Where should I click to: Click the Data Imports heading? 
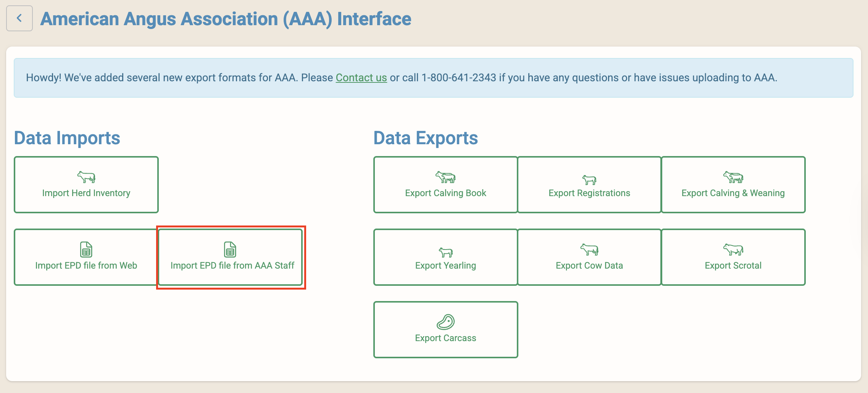[67, 138]
